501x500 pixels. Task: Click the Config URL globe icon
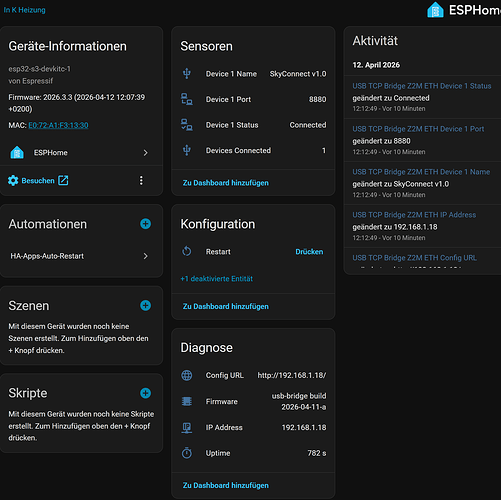click(x=187, y=375)
